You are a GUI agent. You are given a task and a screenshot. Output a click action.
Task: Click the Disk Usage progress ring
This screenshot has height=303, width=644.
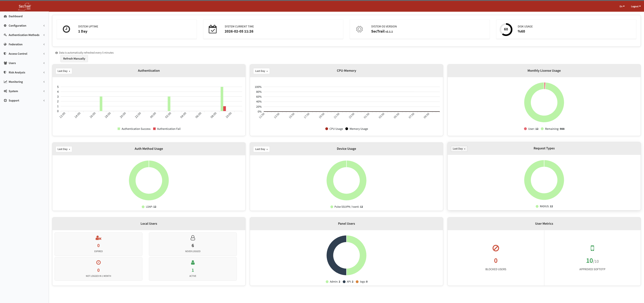coord(506,29)
